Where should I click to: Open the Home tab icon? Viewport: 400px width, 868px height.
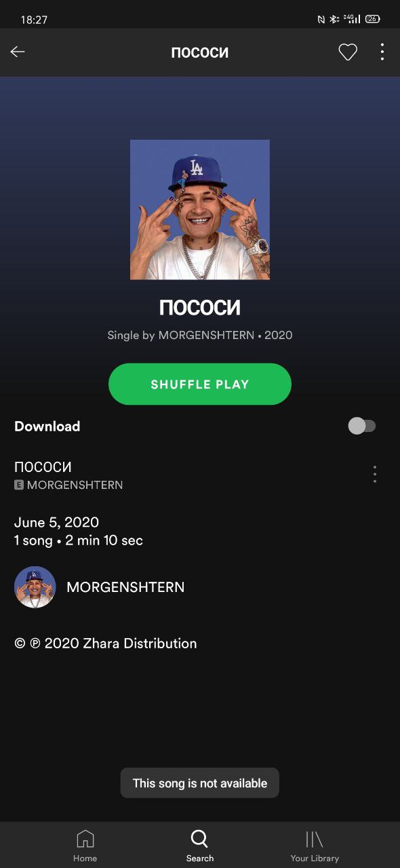[x=85, y=846]
